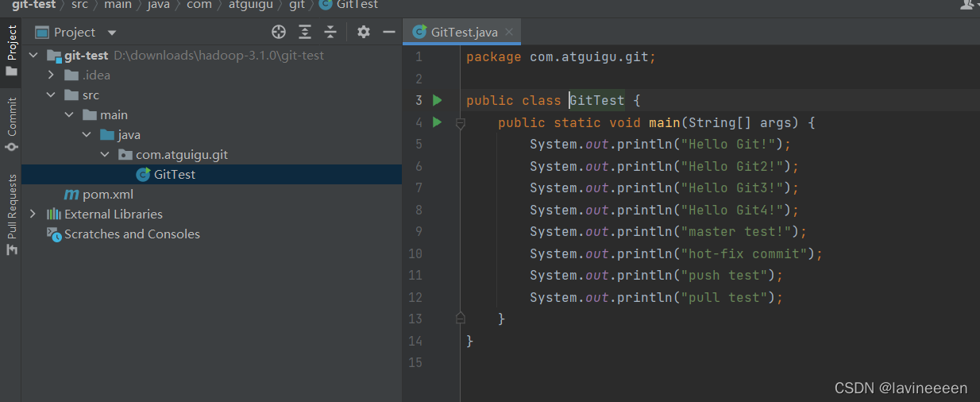Select com.atguigu.git package row
Image resolution: width=980 pixels, height=402 pixels.
click(211, 155)
